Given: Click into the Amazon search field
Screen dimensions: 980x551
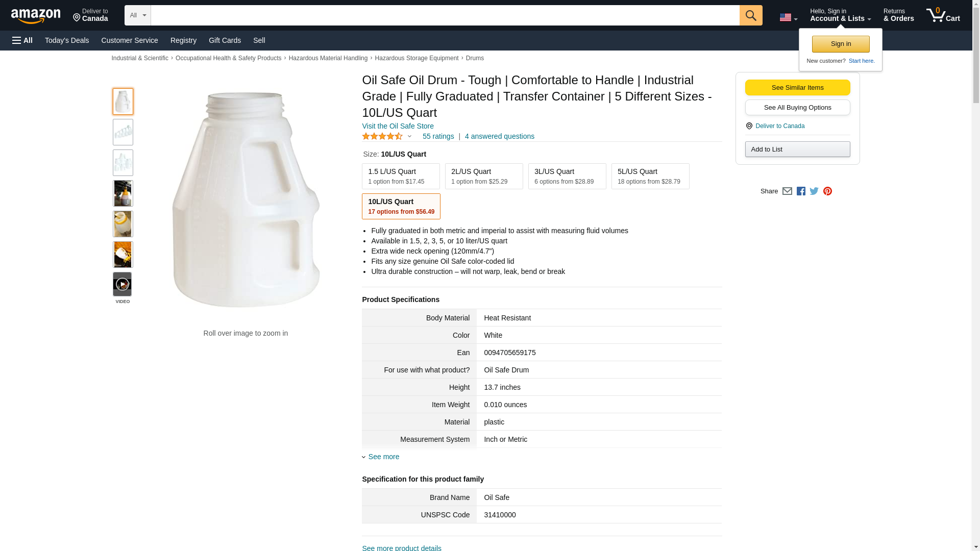Looking at the screenshot, I should click(445, 15).
